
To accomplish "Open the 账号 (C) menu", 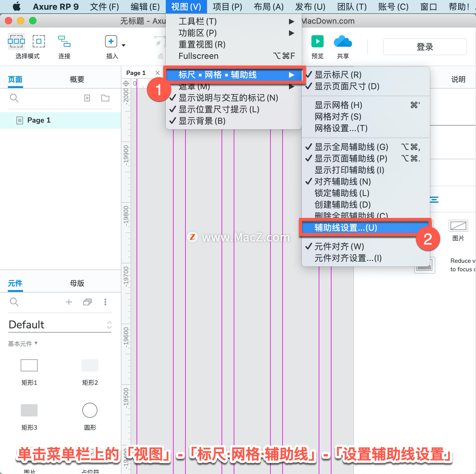I will point(393,6).
